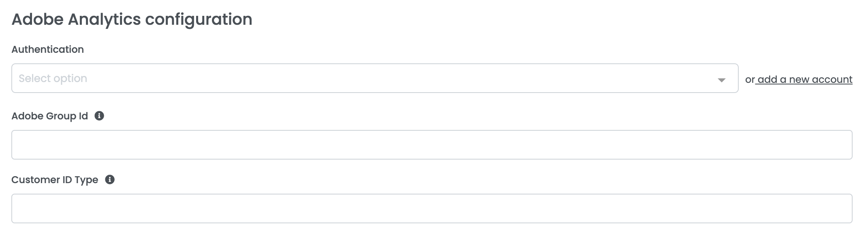Show the tooltip icon next to Adobe Group Id

99,116
